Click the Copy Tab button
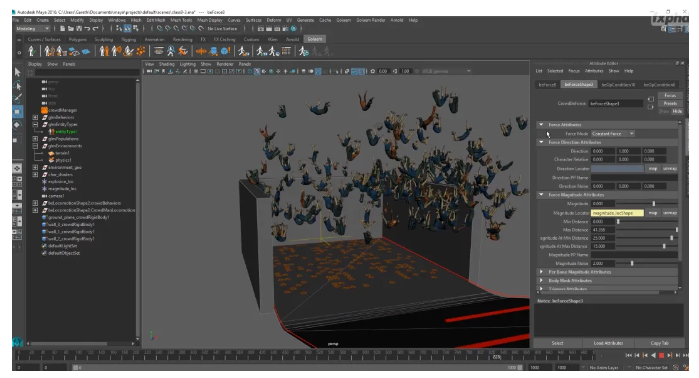Screen dimensions: 699x378 pos(659,343)
